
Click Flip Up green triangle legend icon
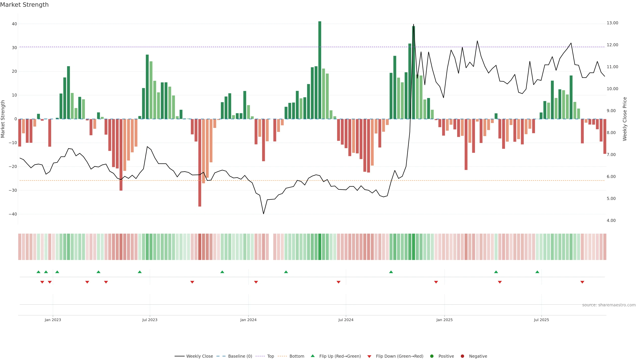[312, 356]
